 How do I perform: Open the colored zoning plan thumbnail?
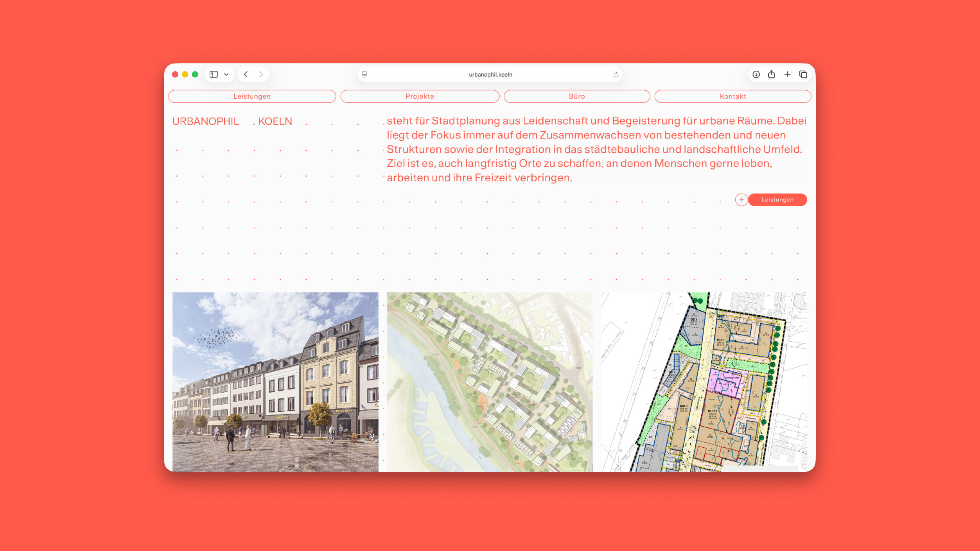(704, 382)
